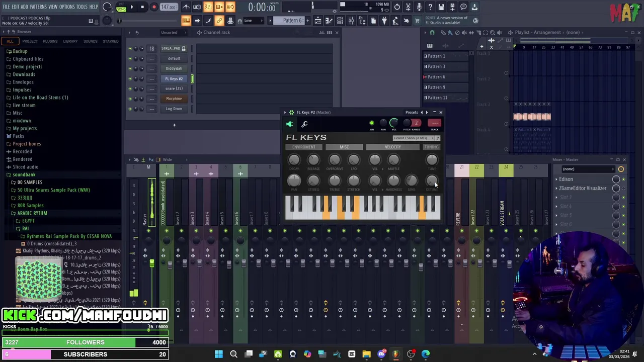Open the FL Keys Presets menu
Screen dimensions: 644x362
pos(412,113)
